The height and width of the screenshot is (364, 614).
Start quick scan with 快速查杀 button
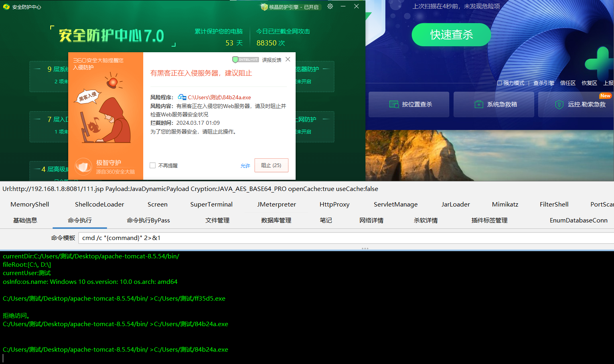pyautogui.click(x=451, y=35)
